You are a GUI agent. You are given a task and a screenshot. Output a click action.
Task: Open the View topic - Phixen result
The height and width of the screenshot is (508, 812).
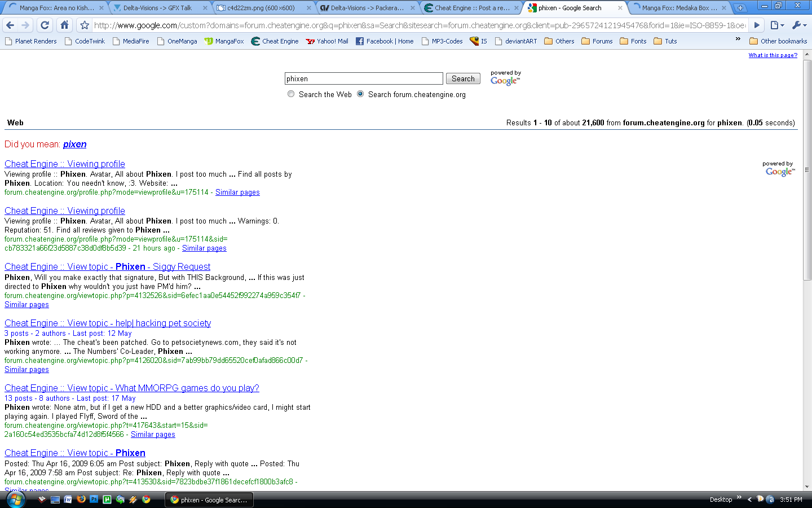(x=75, y=453)
